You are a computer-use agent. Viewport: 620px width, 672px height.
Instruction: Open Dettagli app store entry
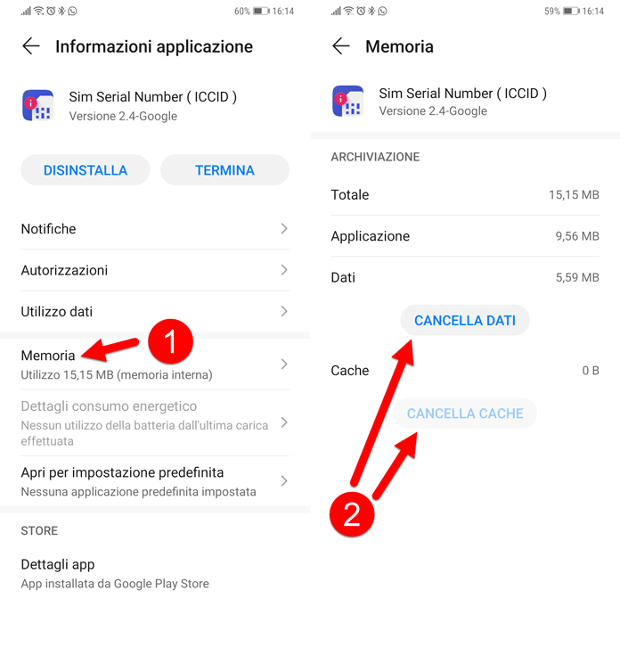coord(115,573)
